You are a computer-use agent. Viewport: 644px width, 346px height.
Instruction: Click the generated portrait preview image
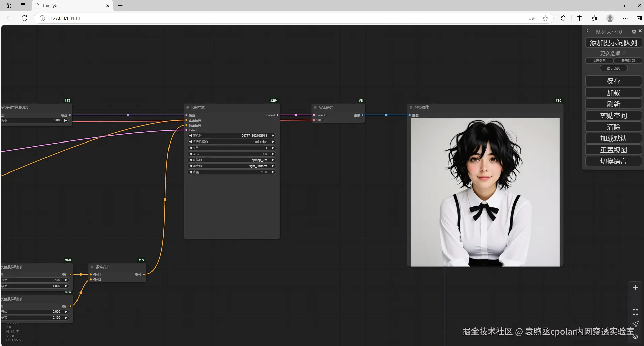point(485,192)
